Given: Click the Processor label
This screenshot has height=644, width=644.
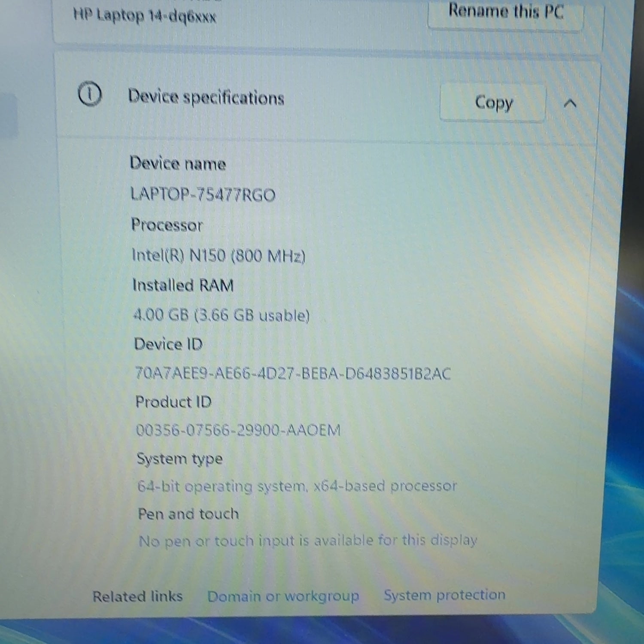Looking at the screenshot, I should pos(167,225).
